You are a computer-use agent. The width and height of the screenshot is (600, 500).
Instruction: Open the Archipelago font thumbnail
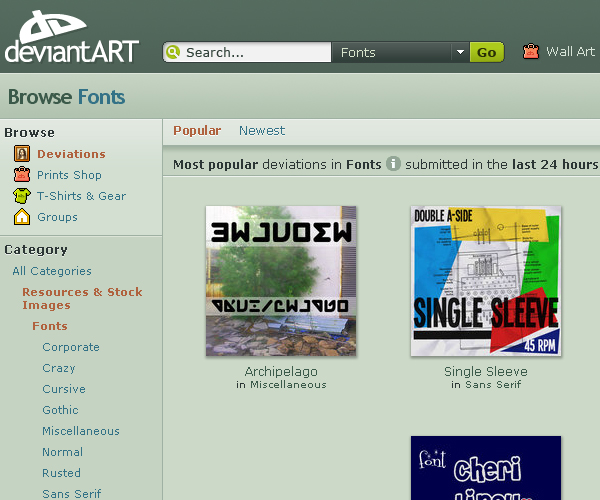281,281
